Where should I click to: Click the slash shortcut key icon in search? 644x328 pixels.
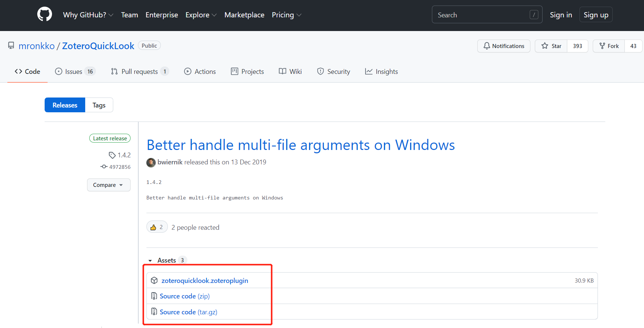(x=534, y=15)
